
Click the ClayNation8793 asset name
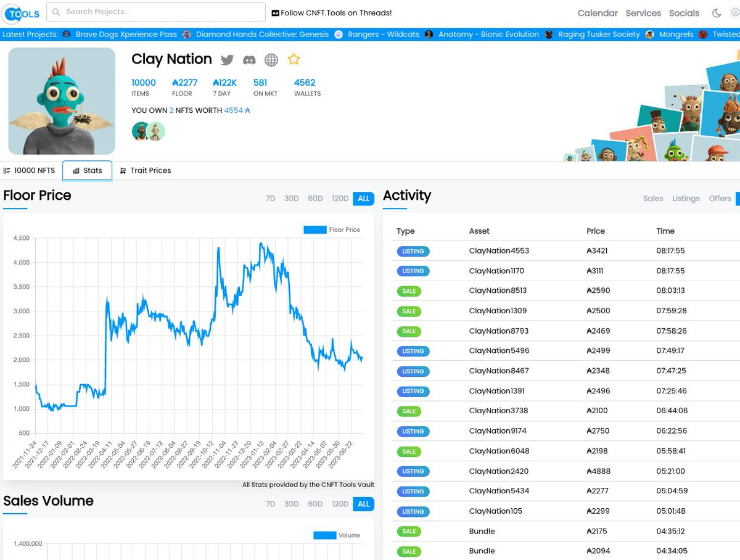click(x=498, y=331)
